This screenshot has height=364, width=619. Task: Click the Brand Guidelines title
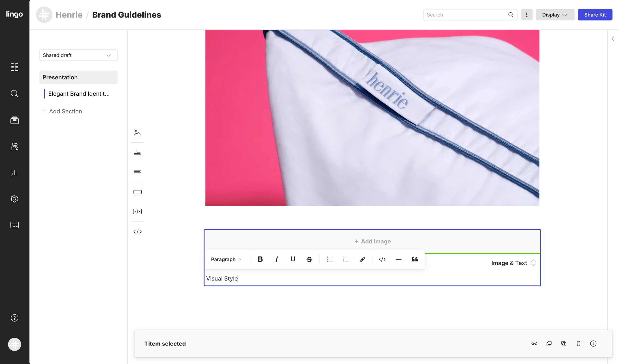[127, 15]
